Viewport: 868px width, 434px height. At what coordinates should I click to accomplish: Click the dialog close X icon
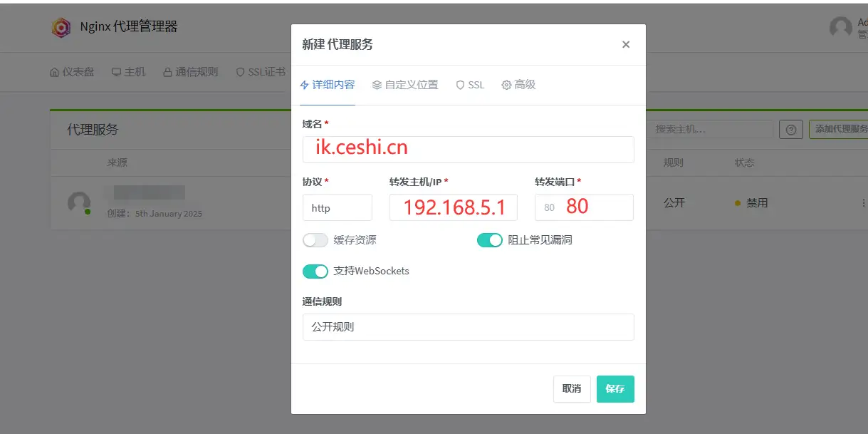click(625, 44)
